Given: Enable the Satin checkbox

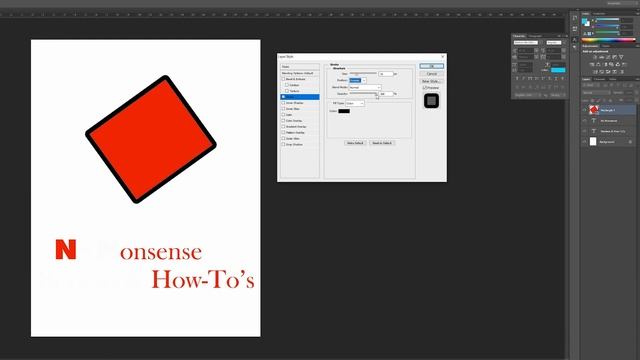Looking at the screenshot, I should (283, 115).
